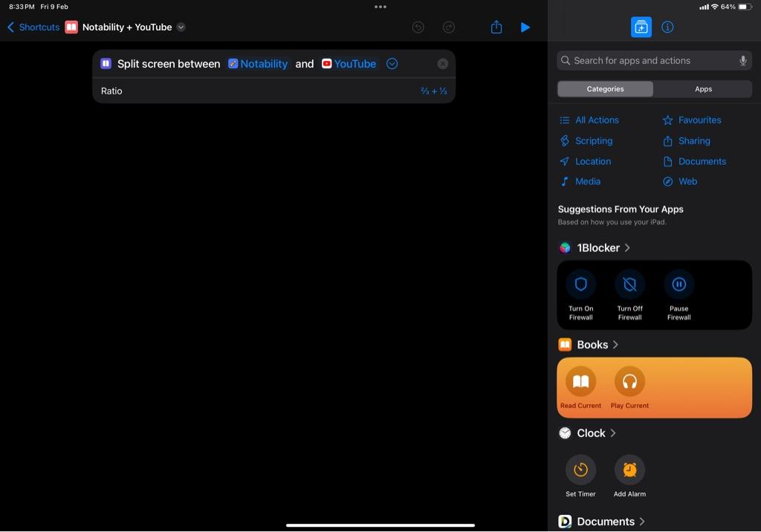Switch to the Categories tab
The image size is (761, 532).
pyautogui.click(x=605, y=89)
